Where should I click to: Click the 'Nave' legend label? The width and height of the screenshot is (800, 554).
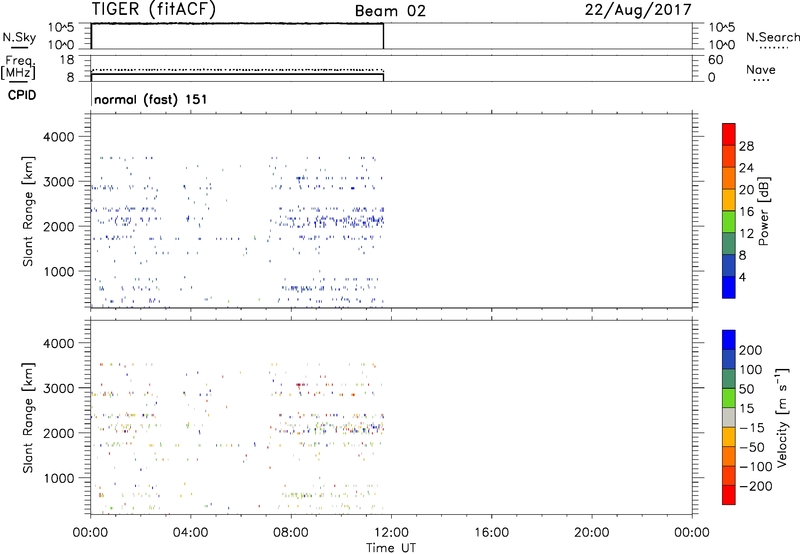click(761, 70)
